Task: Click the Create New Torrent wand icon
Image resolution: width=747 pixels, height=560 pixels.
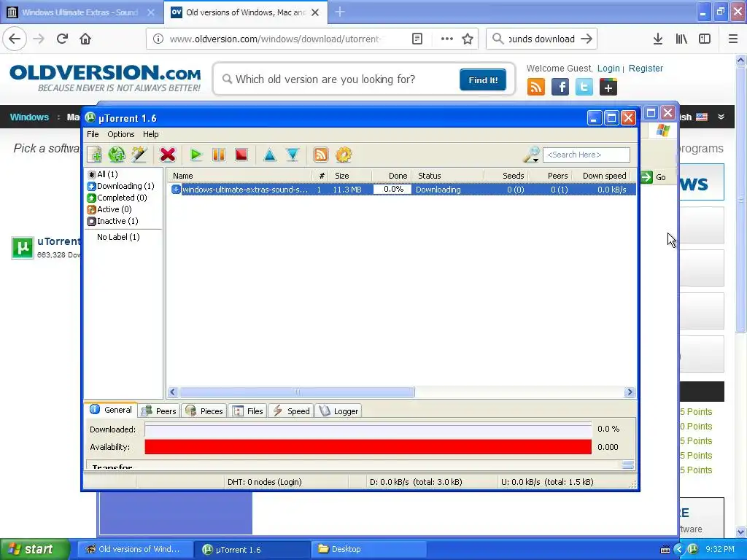Action: tap(139, 155)
